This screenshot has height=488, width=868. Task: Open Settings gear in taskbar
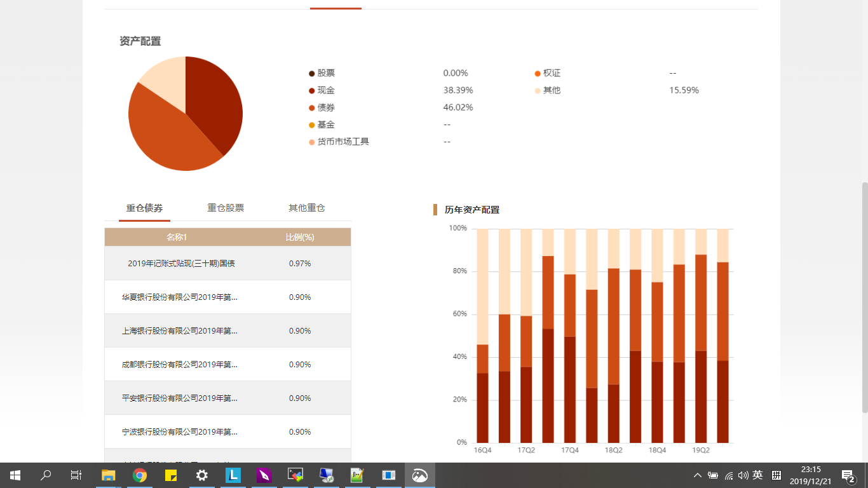202,475
